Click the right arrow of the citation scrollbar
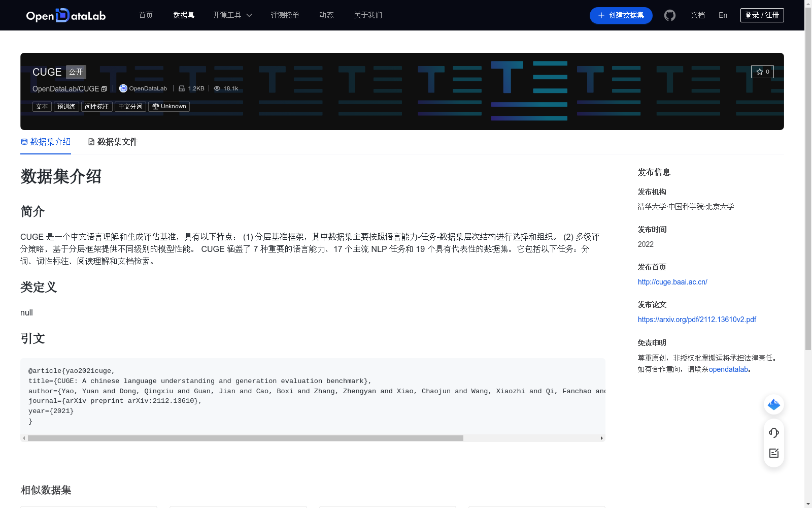 pos(601,437)
